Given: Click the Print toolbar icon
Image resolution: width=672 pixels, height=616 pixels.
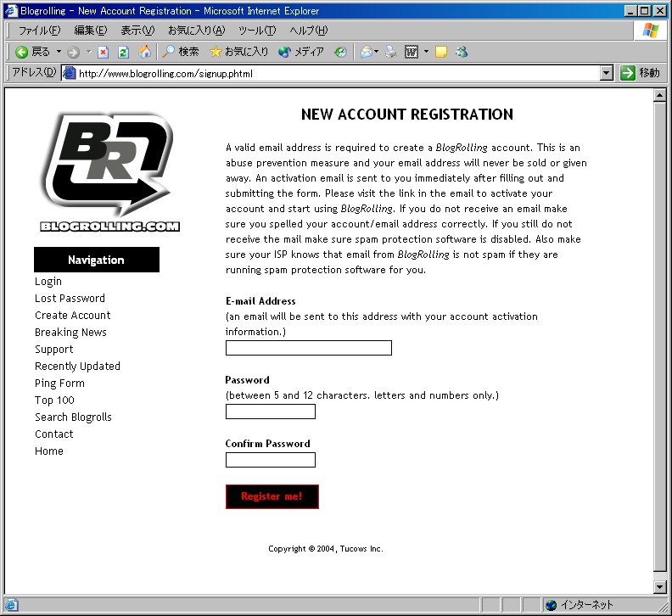Looking at the screenshot, I should coord(390,52).
